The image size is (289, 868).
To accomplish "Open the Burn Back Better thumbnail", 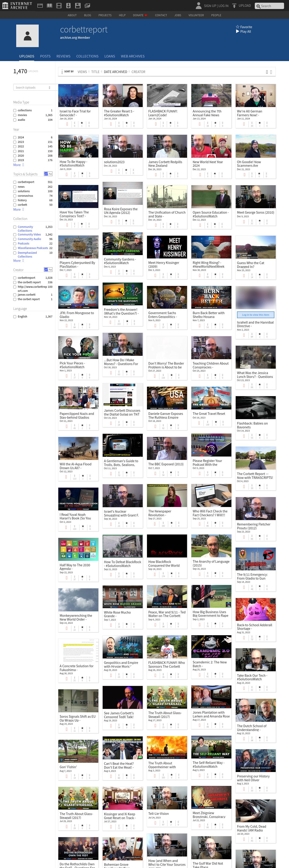I will pos(211,297).
